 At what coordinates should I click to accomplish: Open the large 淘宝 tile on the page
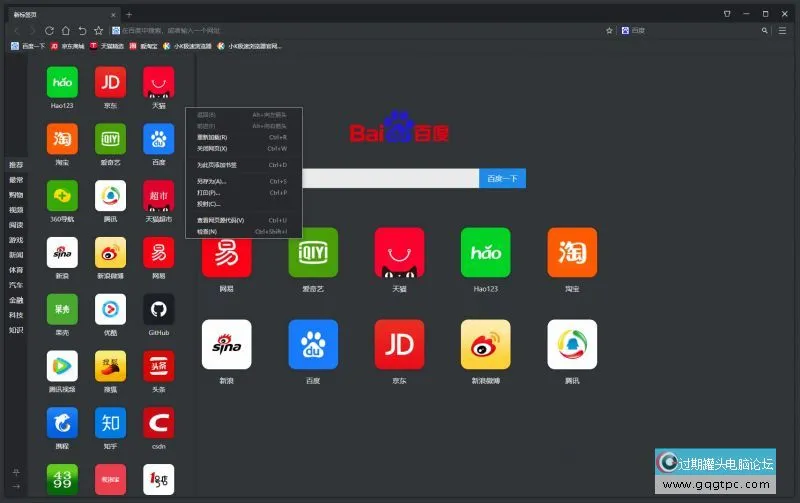pos(572,253)
